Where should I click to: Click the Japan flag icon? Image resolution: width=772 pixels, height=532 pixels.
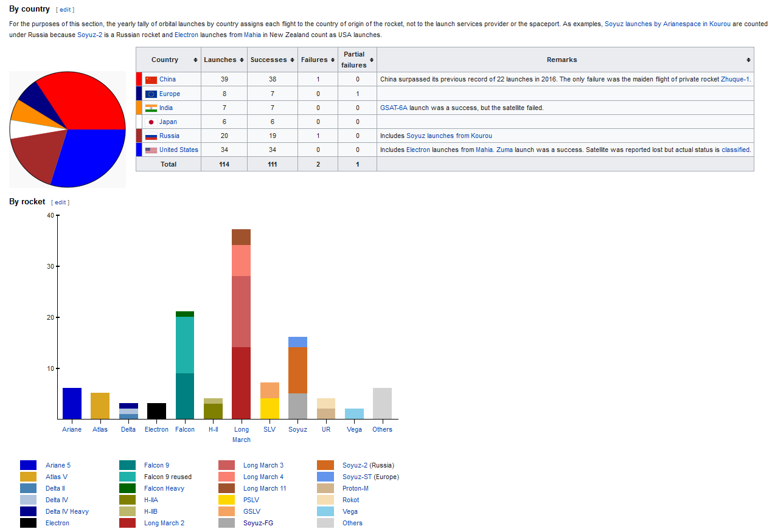151,122
